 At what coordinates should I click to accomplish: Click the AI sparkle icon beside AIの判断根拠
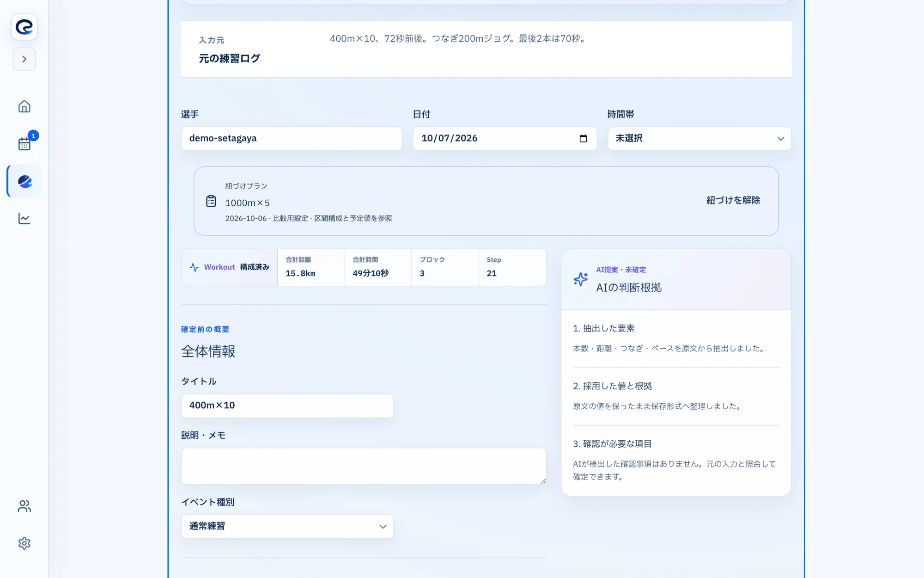pyautogui.click(x=581, y=279)
